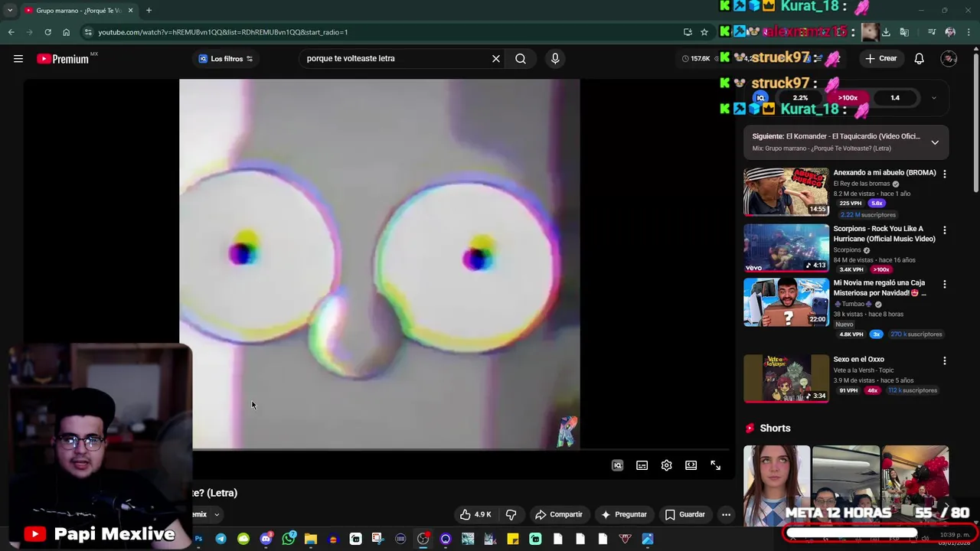Click the 157.6K stat in toolbar
The width and height of the screenshot is (980, 551).
695,59
